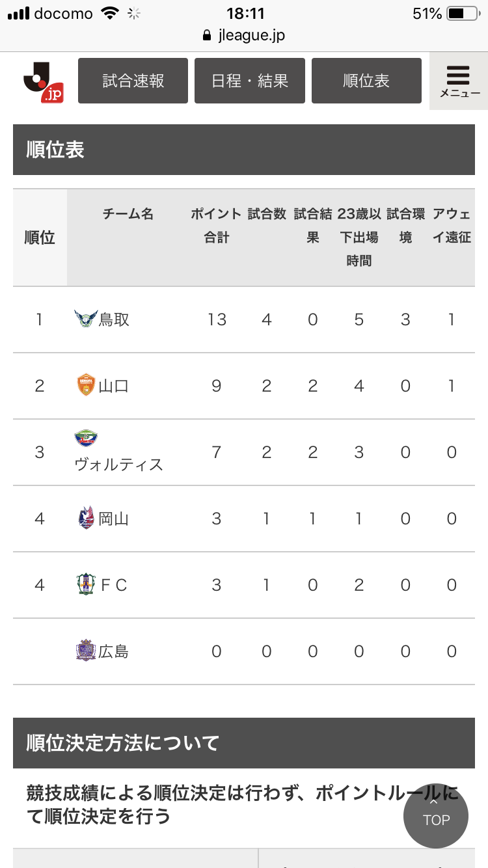Image resolution: width=488 pixels, height=868 pixels.
Task: Select the 鳥取 team name
Action: click(114, 319)
